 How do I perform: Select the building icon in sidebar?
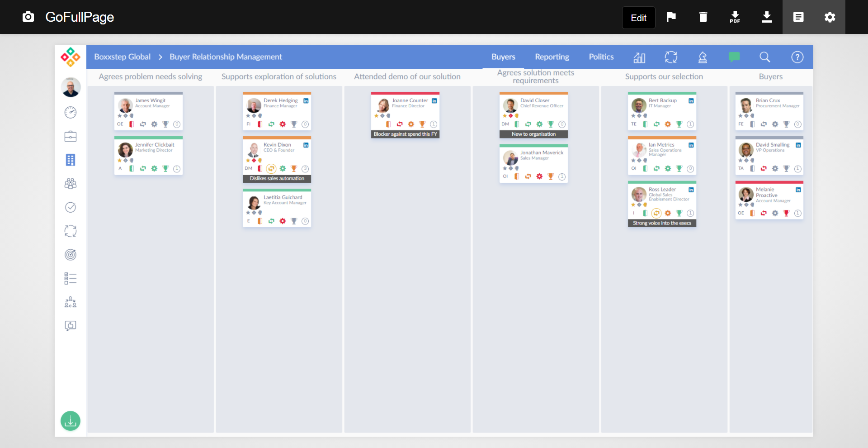71,160
